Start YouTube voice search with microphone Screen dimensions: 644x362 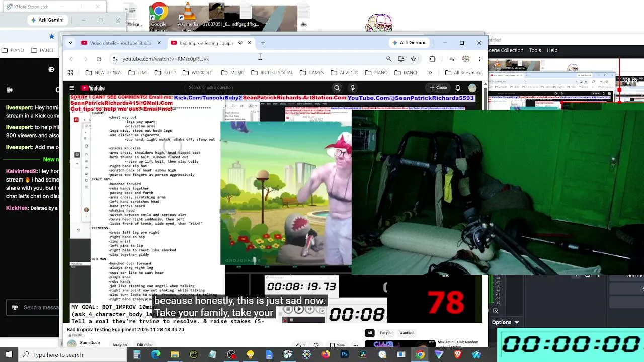pyautogui.click(x=353, y=88)
